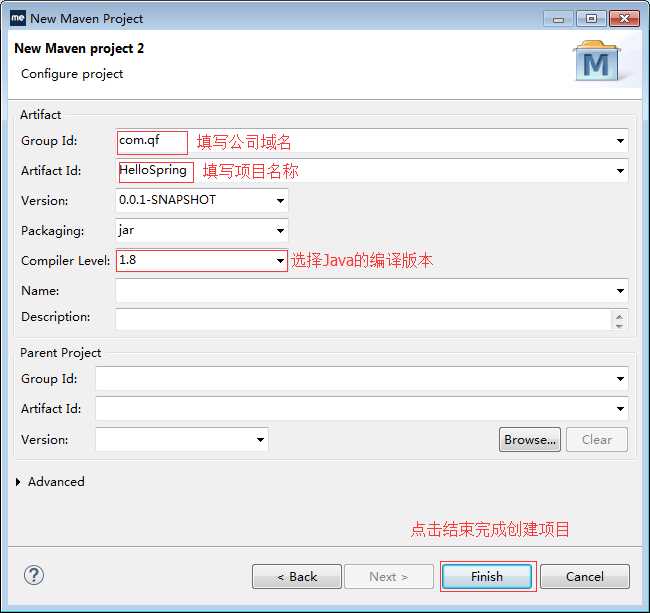Image resolution: width=650 pixels, height=613 pixels.
Task: Open the Name field dropdown arrow
Action: pos(620,291)
